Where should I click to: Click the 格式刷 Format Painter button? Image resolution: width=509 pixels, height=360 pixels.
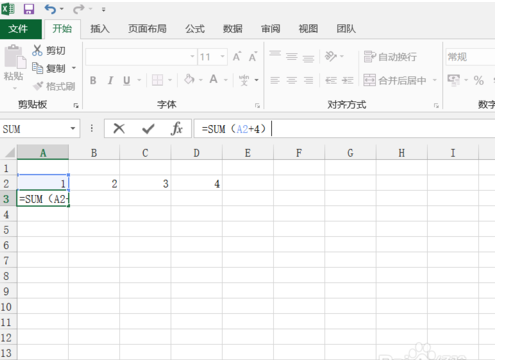(x=54, y=86)
